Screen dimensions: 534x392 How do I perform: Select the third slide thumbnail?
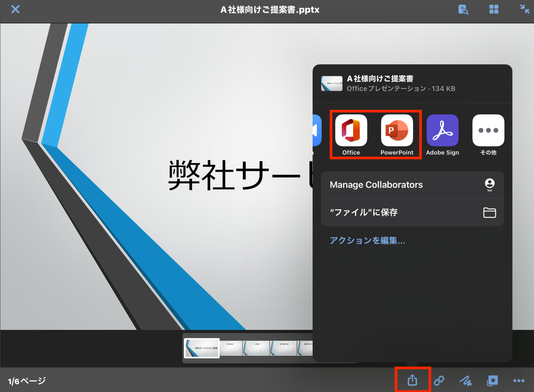(x=256, y=348)
